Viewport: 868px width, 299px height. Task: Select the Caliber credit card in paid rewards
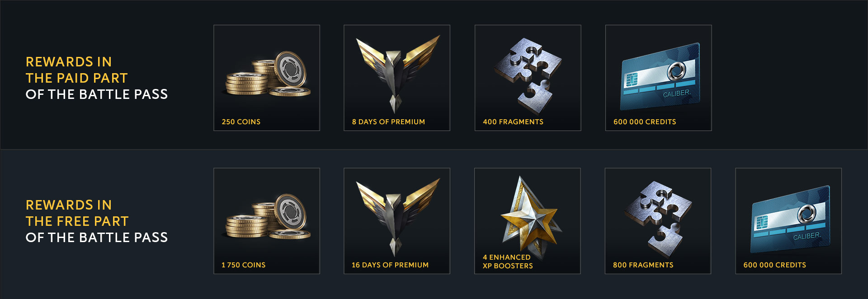click(660, 77)
